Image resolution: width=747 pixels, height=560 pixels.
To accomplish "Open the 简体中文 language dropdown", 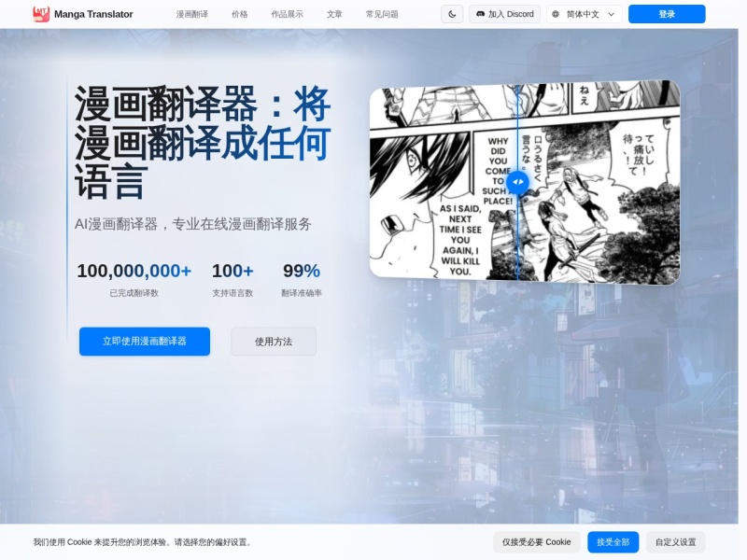I will click(x=585, y=14).
